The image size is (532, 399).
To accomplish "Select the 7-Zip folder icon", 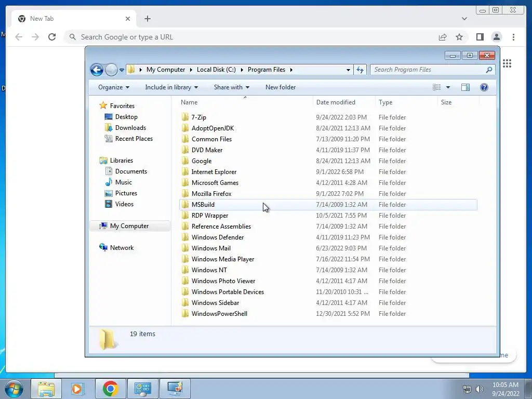I will click(185, 117).
